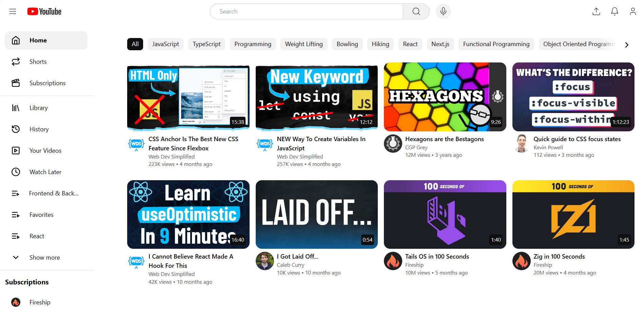Select the TypeScript filter chip
The image size is (644, 318).
point(207,44)
